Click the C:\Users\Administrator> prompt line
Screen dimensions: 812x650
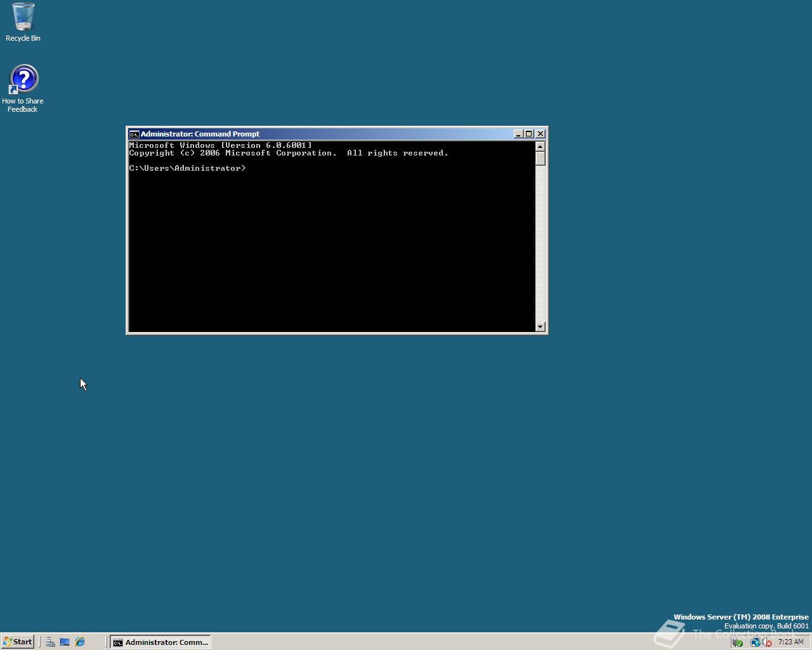tap(187, 168)
